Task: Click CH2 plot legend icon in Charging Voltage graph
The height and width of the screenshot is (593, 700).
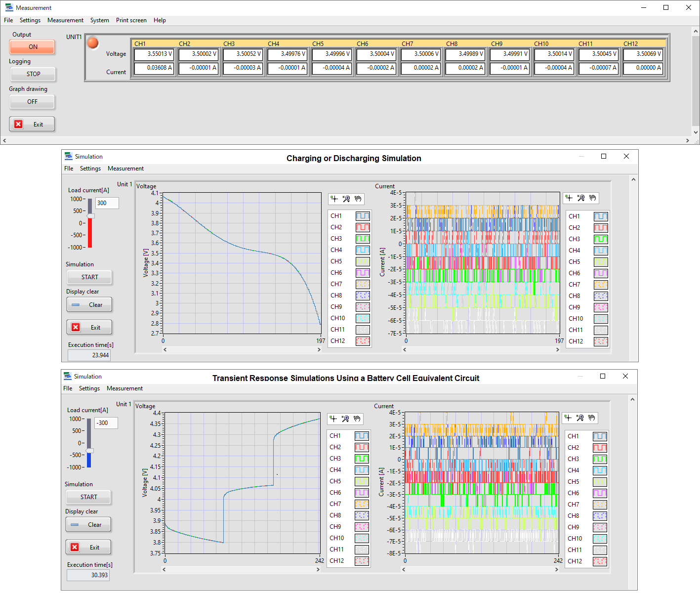Action: 363,227
